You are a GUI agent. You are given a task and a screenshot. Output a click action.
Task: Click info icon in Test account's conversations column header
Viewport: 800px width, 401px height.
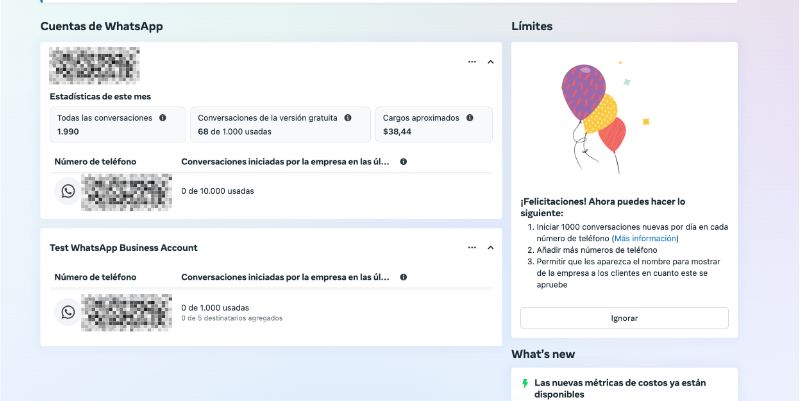(404, 277)
